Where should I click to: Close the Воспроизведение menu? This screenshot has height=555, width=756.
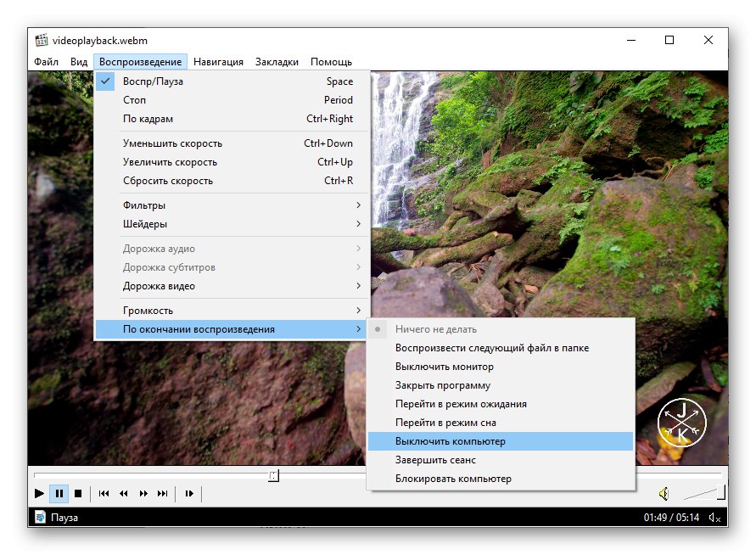(140, 62)
